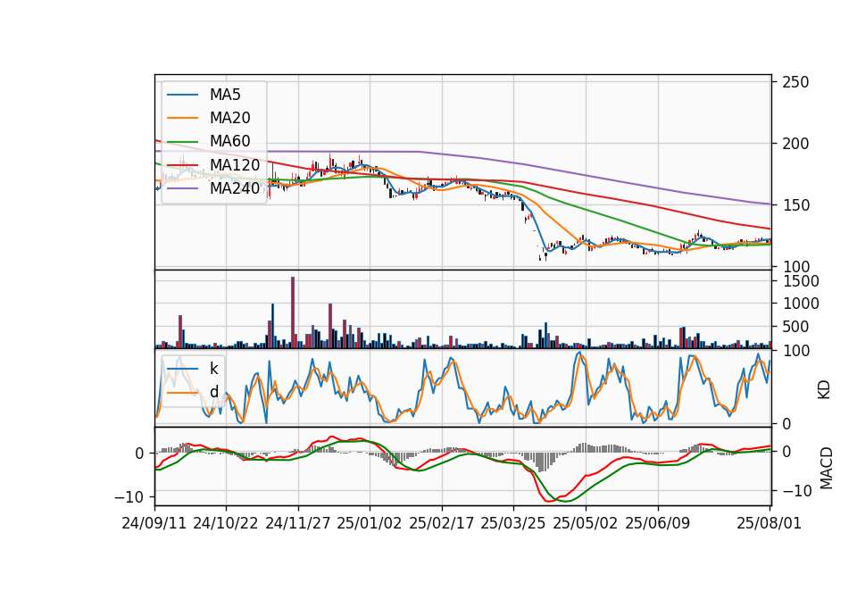Click the purple MA240 legend line sample

pos(182,188)
